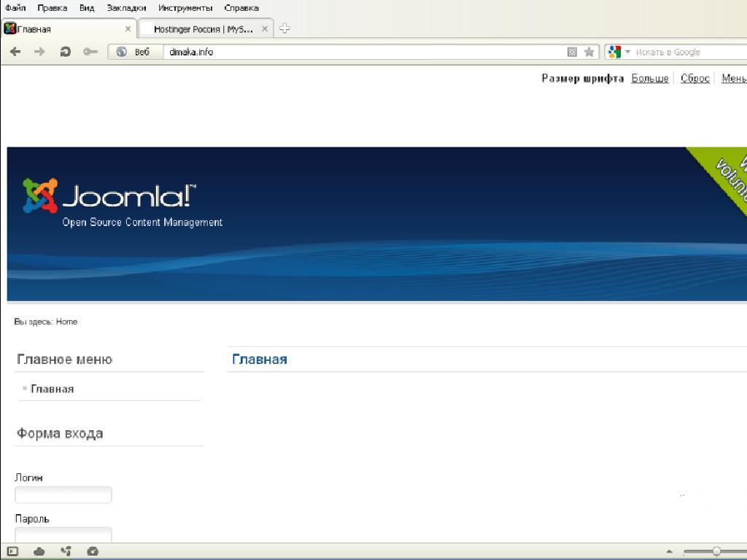Click the Больше font size link
Image resolution: width=747 pixels, height=560 pixels.
tap(650, 78)
